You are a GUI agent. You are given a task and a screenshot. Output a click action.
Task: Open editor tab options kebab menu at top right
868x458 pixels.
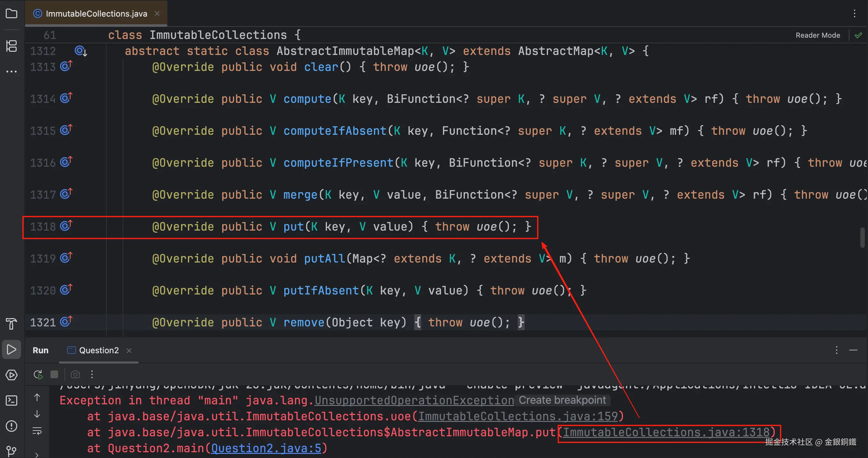pyautogui.click(x=854, y=13)
